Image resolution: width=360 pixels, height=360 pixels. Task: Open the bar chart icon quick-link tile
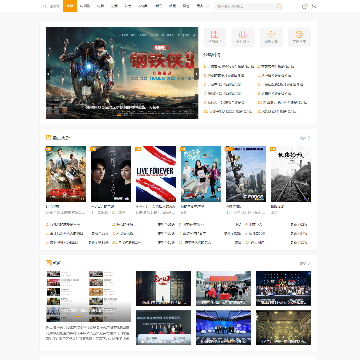pos(243,37)
